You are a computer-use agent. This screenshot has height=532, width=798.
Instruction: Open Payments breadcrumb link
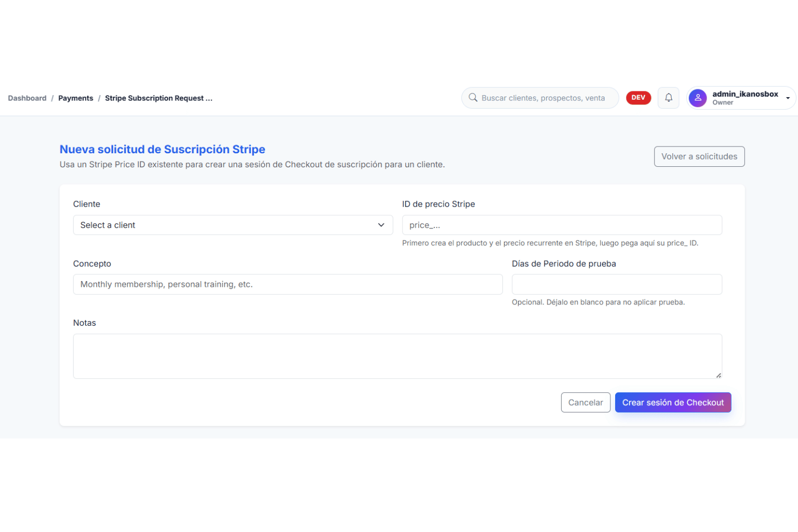pos(76,98)
